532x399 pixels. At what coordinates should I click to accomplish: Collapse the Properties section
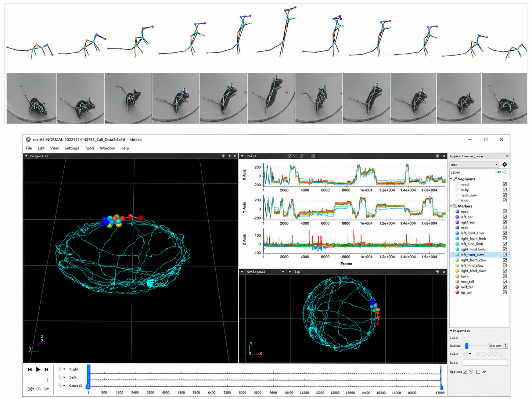[451, 331]
